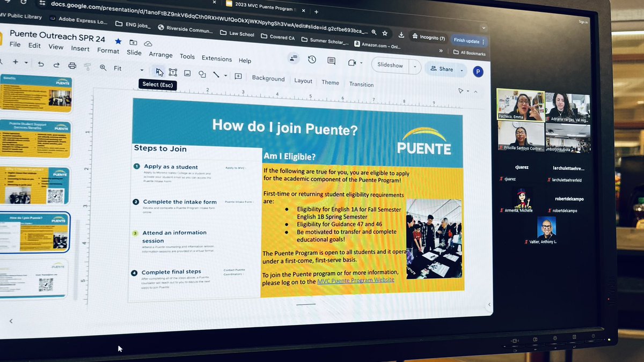Open the Extensions menu
Image resolution: width=644 pixels, height=362 pixels.
coord(217,58)
